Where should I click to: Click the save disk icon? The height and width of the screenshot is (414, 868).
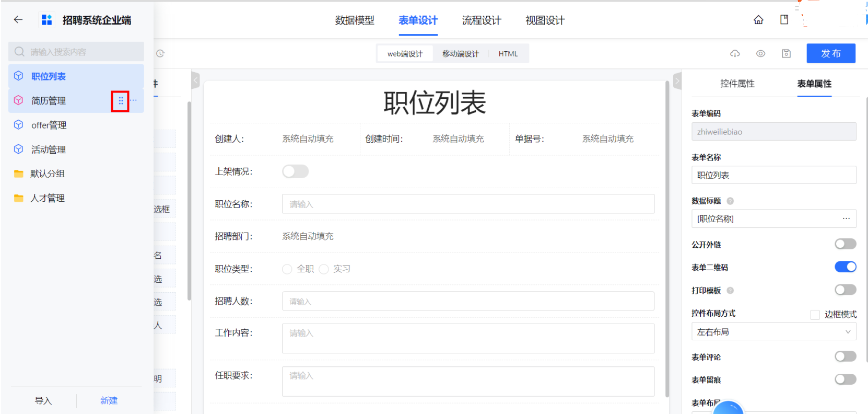786,53
